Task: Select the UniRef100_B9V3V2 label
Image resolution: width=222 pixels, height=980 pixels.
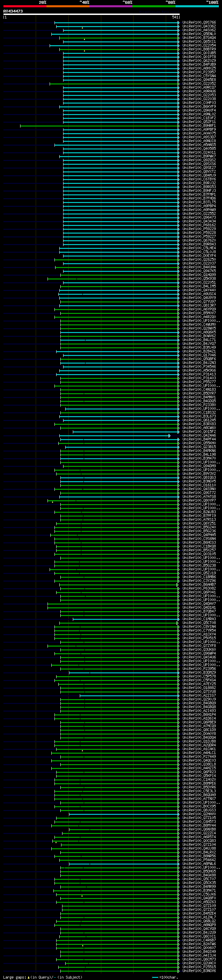Action: 199,473
